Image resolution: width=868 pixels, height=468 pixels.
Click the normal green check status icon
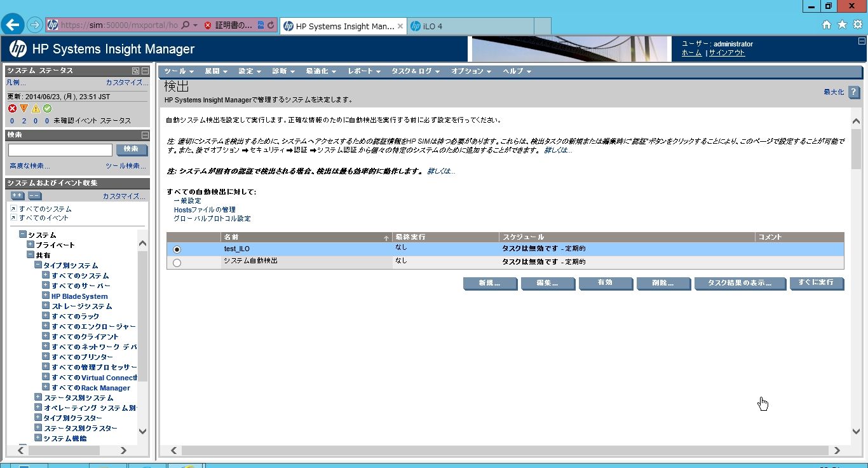pyautogui.click(x=47, y=109)
